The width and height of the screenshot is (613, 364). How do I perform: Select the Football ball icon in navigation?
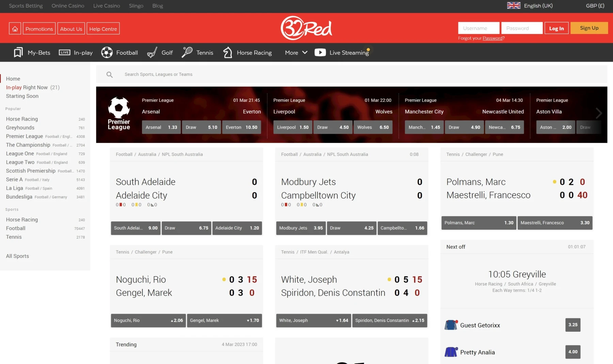(x=107, y=52)
